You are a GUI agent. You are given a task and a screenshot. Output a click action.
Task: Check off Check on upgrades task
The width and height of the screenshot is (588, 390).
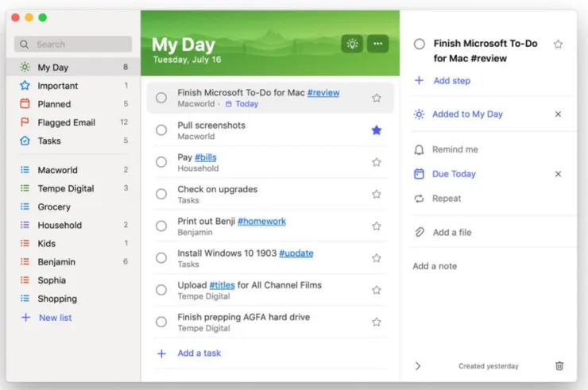click(x=161, y=195)
